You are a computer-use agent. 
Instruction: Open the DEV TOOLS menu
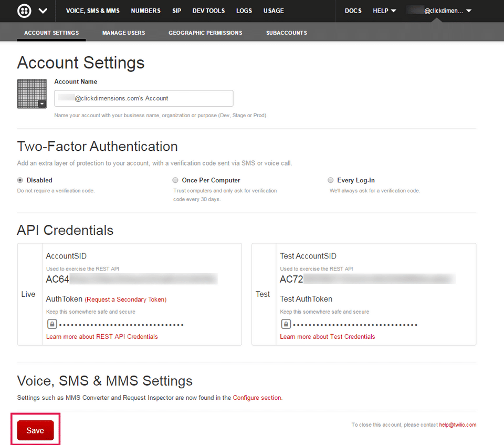click(x=208, y=11)
